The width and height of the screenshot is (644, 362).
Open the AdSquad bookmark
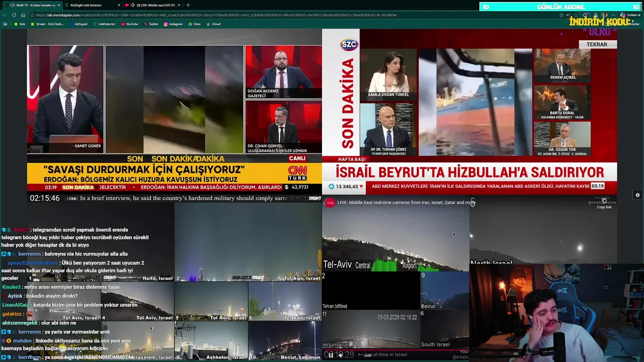point(78,24)
